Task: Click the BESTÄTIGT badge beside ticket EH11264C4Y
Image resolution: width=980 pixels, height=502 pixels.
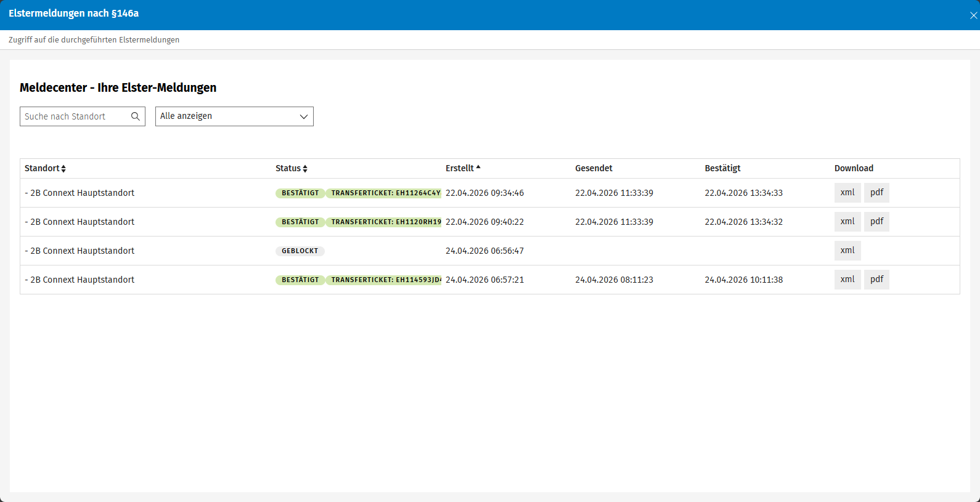Action: point(300,193)
